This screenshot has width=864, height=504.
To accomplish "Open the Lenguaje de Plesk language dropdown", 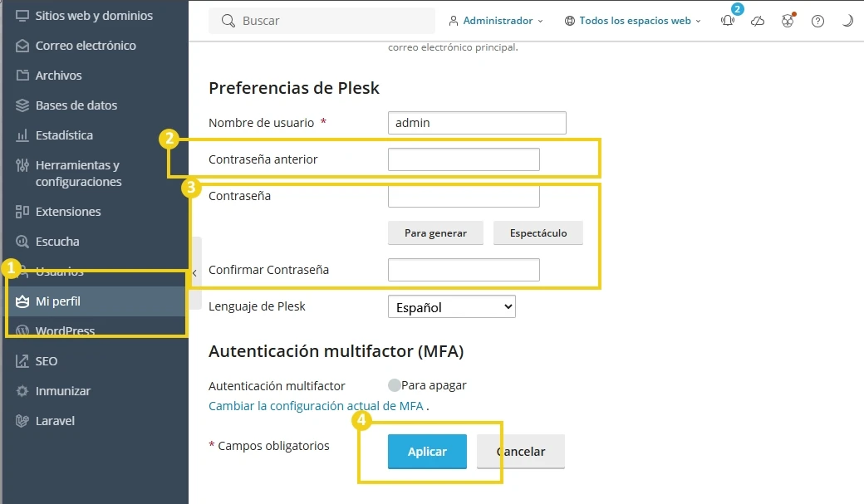I will tap(451, 306).
